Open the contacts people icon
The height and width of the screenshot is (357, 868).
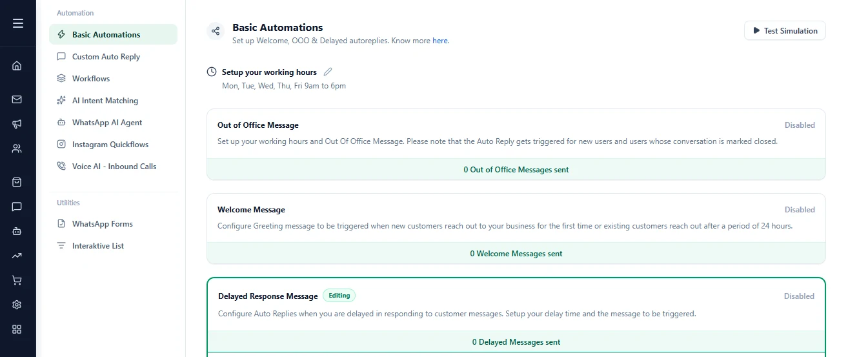point(17,148)
